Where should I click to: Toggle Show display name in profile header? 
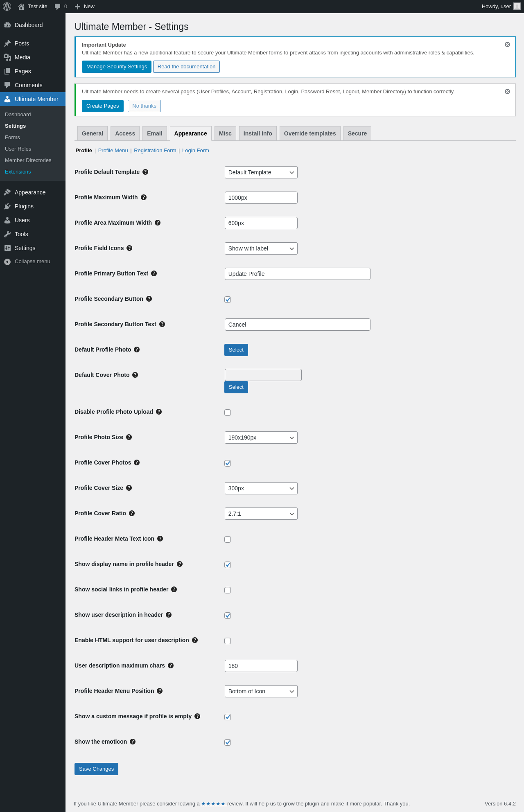click(x=228, y=565)
